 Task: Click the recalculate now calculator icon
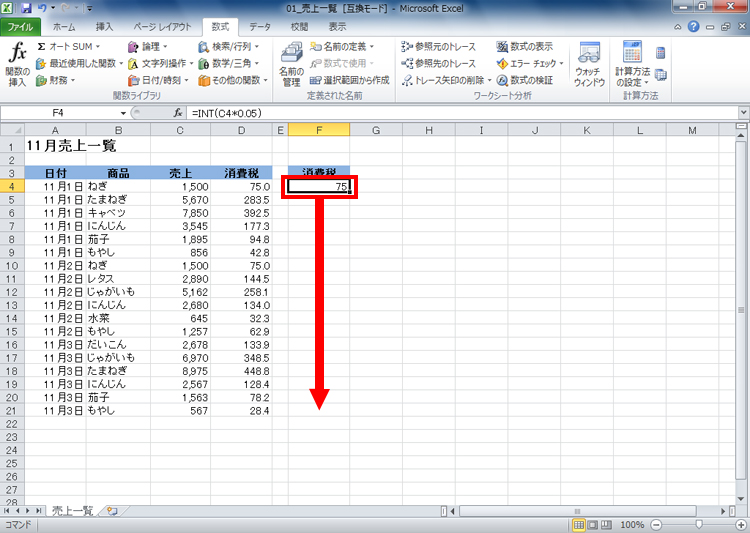coord(661,53)
